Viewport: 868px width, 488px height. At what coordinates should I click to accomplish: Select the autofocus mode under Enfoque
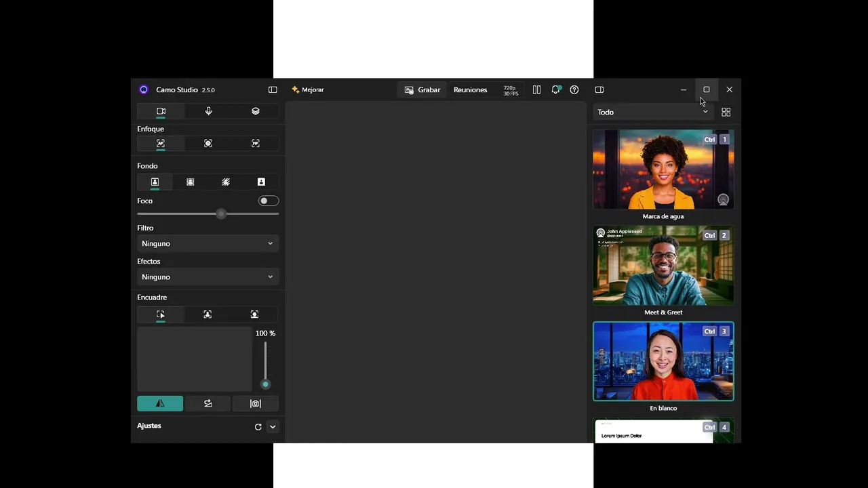161,144
